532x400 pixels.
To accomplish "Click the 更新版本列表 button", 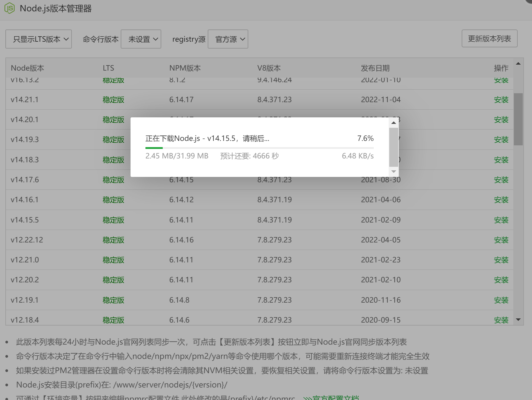I will (x=489, y=38).
